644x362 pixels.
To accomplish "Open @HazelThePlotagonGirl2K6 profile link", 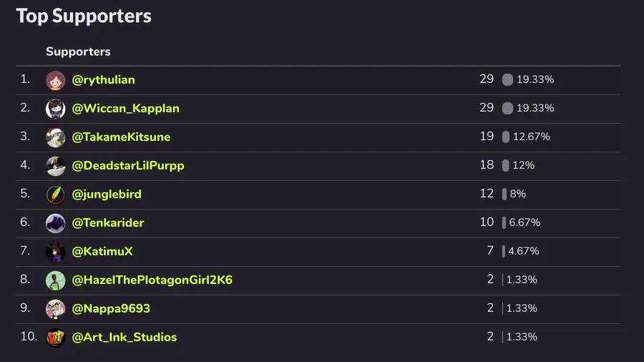I will [x=152, y=280].
